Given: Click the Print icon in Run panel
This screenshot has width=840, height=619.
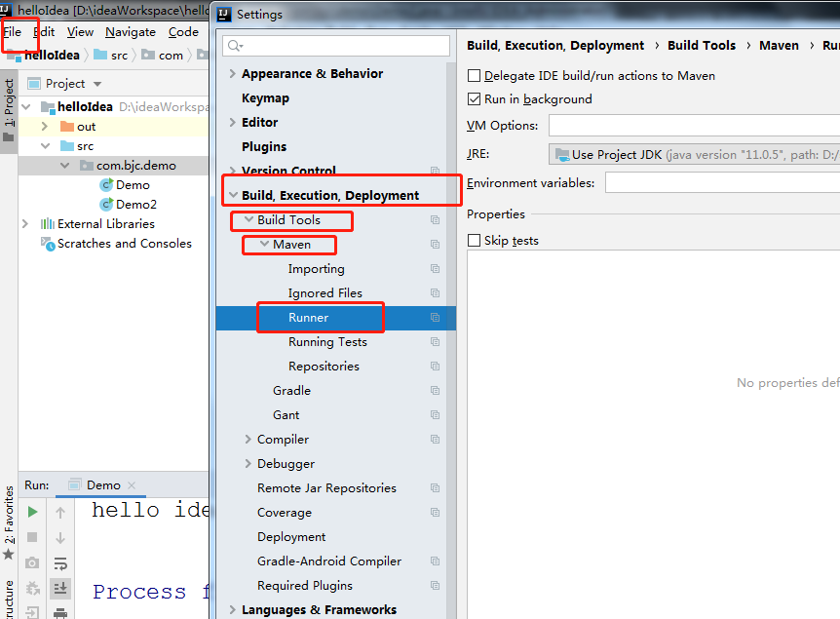Looking at the screenshot, I should coord(60,612).
